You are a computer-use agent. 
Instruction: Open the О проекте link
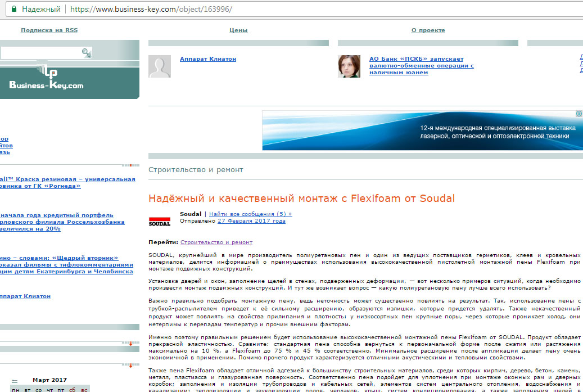click(x=428, y=30)
